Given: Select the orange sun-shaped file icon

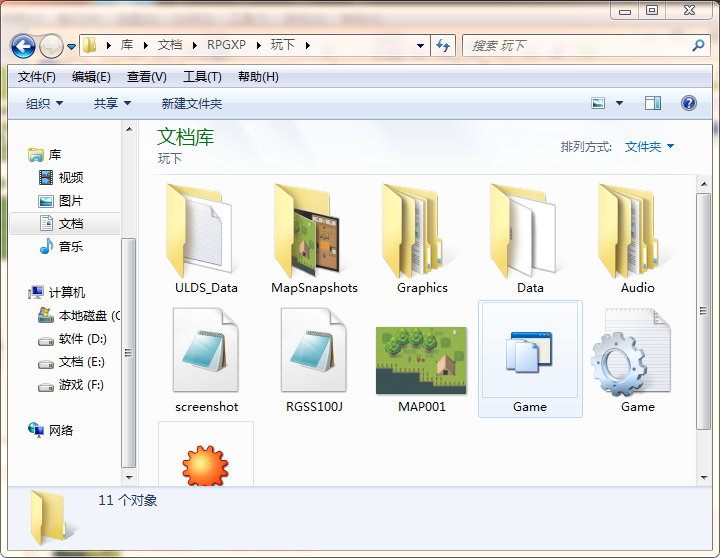Looking at the screenshot, I should click(x=205, y=466).
